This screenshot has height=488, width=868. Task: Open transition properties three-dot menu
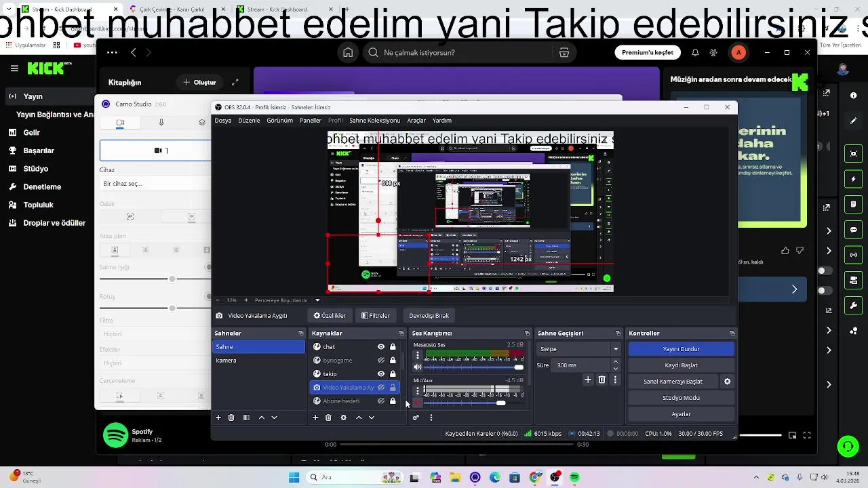(x=615, y=380)
